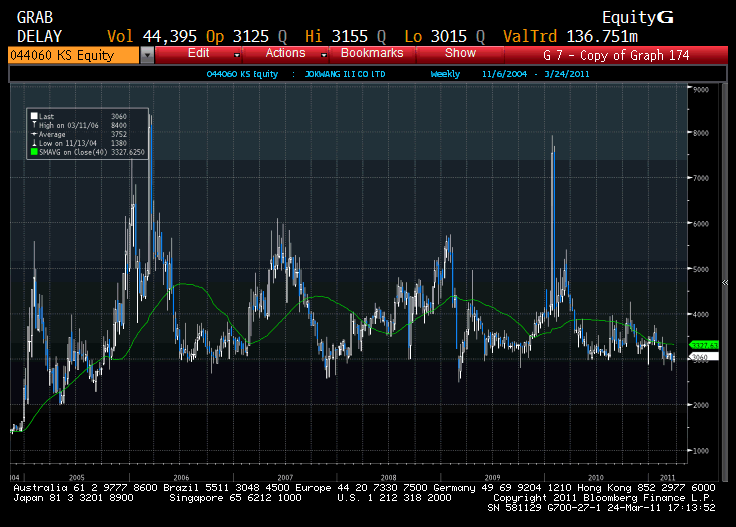Open the Show menu
The image size is (736, 527).
[x=460, y=53]
